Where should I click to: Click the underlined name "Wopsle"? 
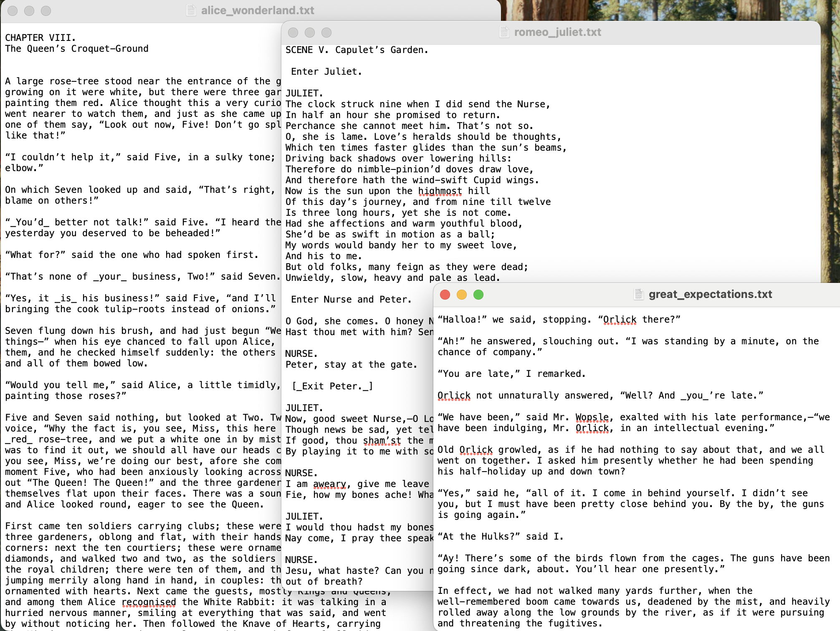tap(592, 417)
